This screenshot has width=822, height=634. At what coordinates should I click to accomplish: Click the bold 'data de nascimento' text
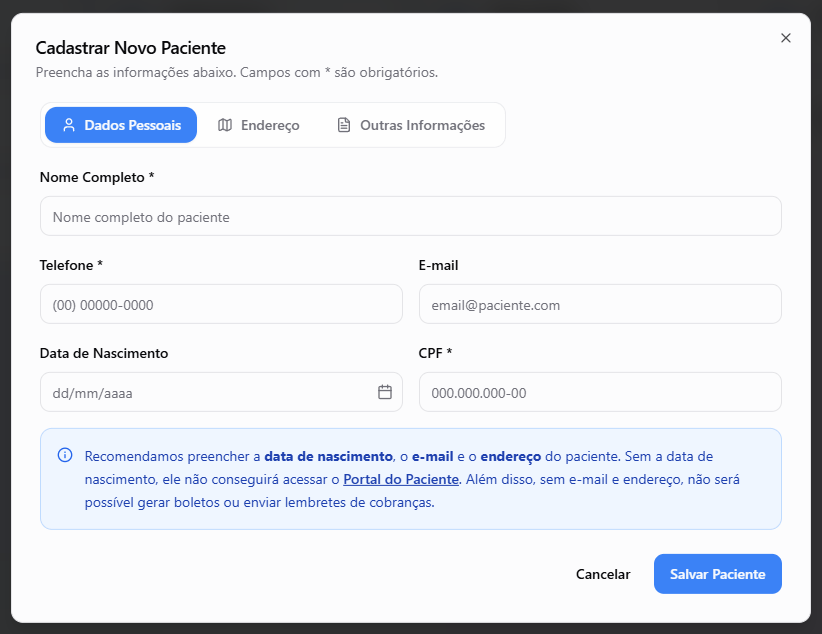pyautogui.click(x=329, y=456)
